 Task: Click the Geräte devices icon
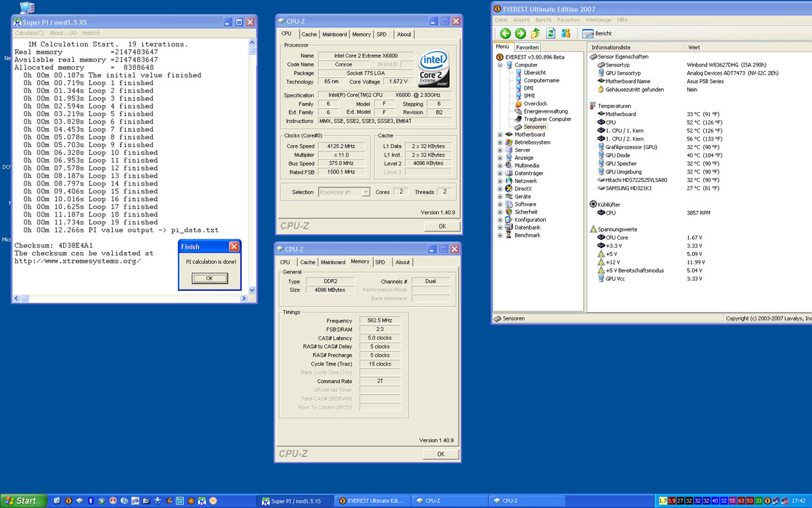[x=508, y=197]
